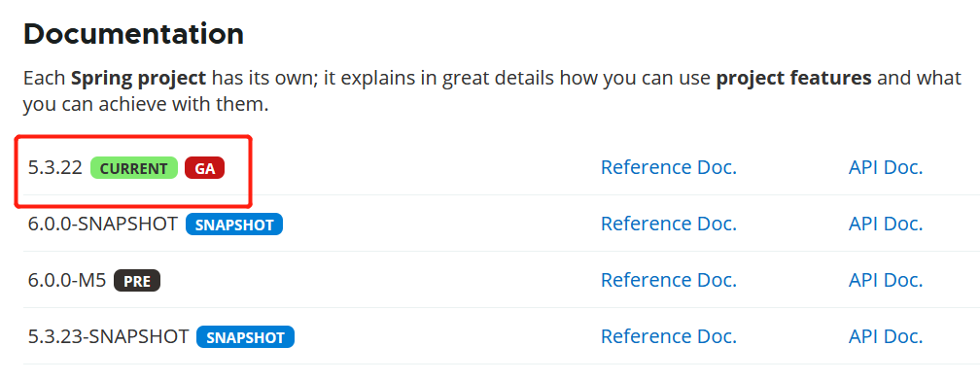This screenshot has width=980, height=381.
Task: Open API Doc. for 5.3.23-SNAPSHOT
Action: 886,336
